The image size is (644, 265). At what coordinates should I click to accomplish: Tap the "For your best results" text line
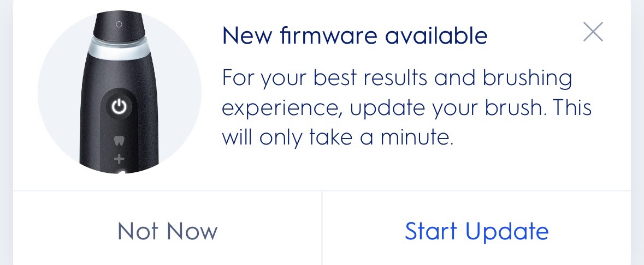pos(397,79)
